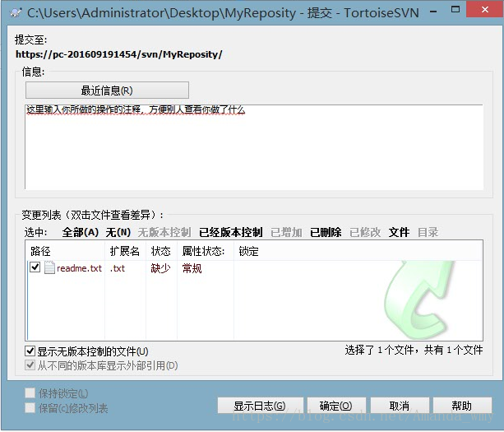
Task: Open 帮助 help button
Action: point(462,406)
